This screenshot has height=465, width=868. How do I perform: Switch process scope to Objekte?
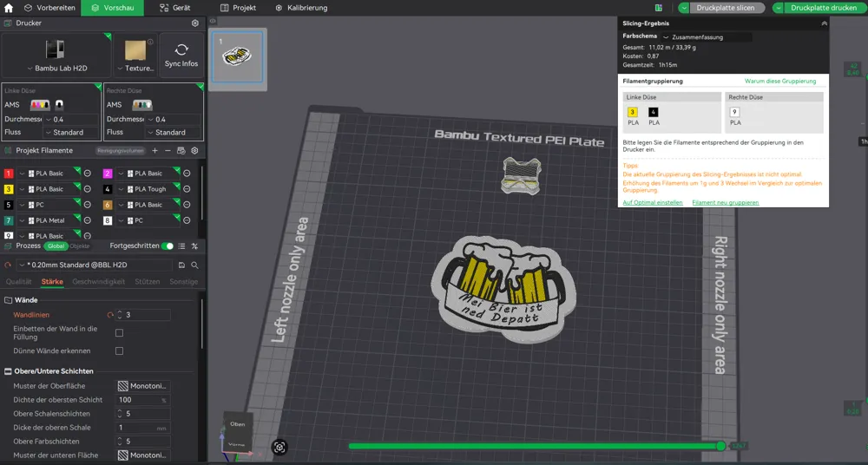click(80, 246)
